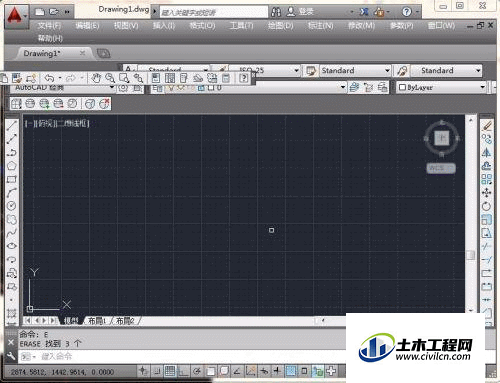Image resolution: width=500 pixels, height=383 pixels.
Task: Select the Rotate tool
Action: [487, 206]
